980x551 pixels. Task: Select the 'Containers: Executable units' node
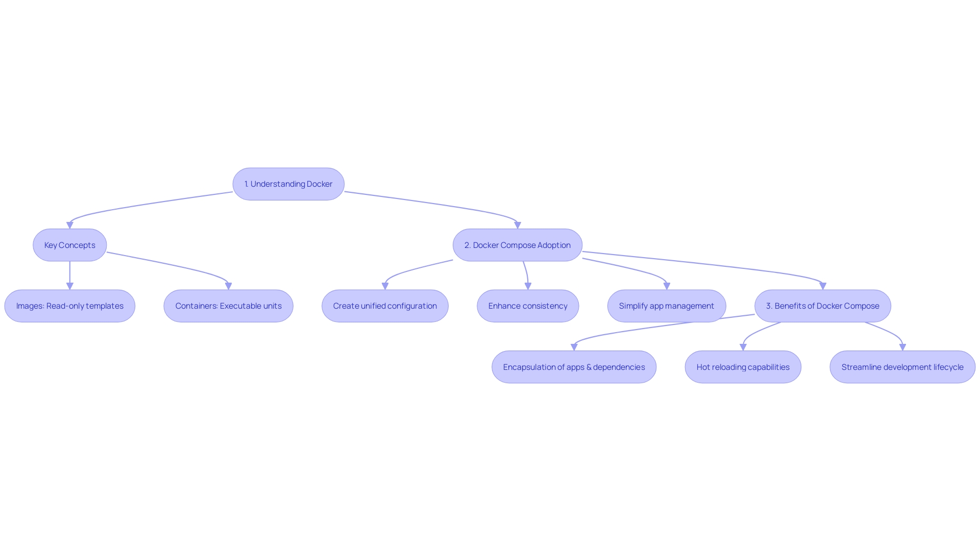[228, 306]
